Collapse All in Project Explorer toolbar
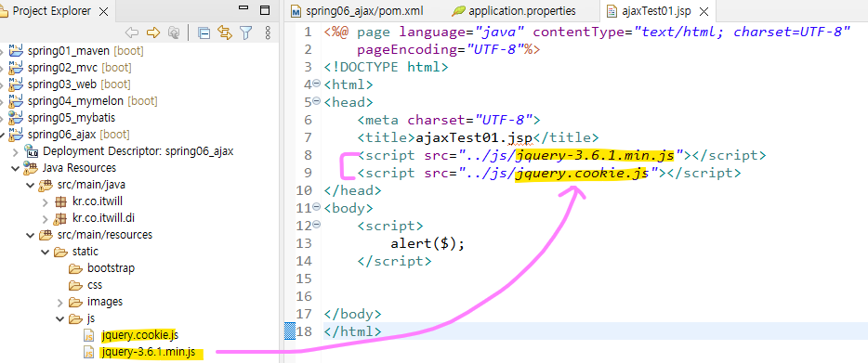 pyautogui.click(x=204, y=33)
